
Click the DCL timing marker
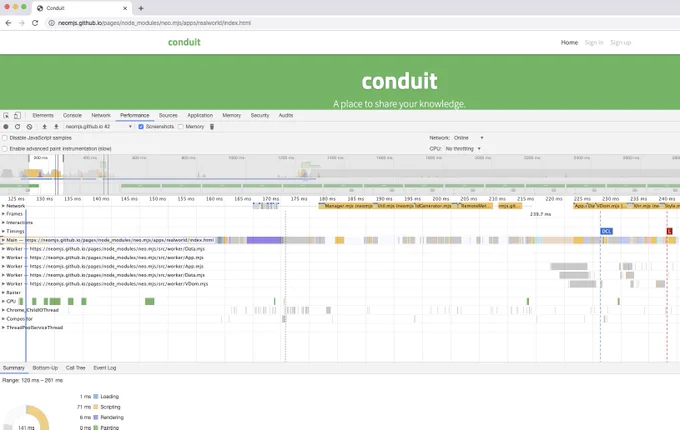click(606, 231)
